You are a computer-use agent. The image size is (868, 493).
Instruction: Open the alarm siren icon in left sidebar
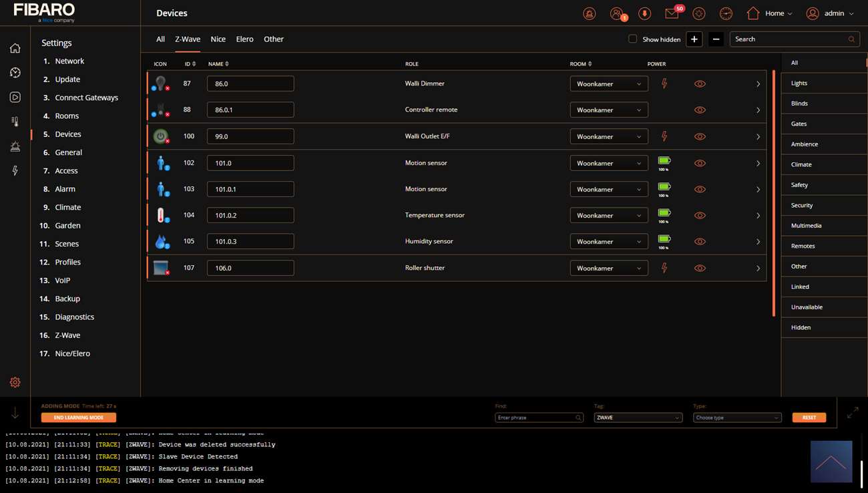pyautogui.click(x=15, y=146)
